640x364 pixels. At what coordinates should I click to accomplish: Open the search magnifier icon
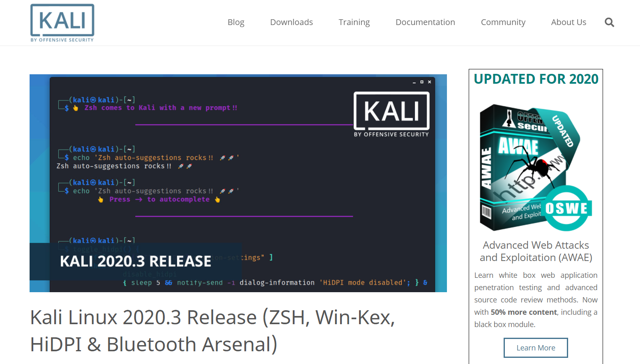[609, 22]
